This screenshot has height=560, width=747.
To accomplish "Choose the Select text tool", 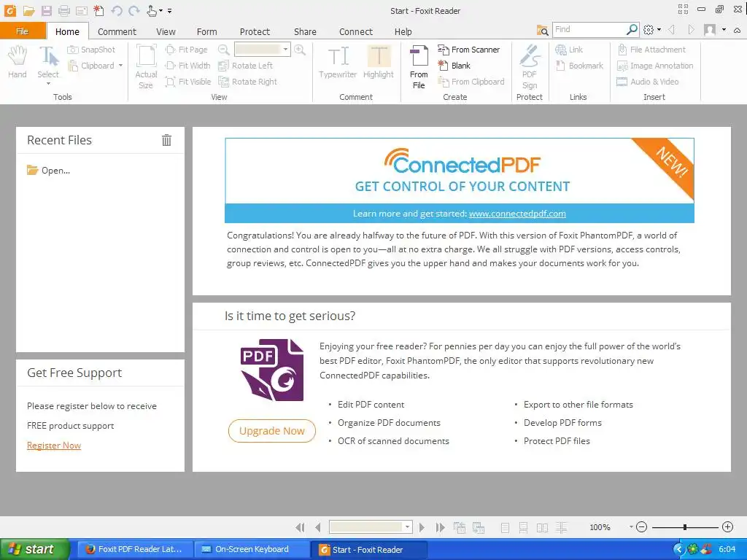I will [48, 64].
